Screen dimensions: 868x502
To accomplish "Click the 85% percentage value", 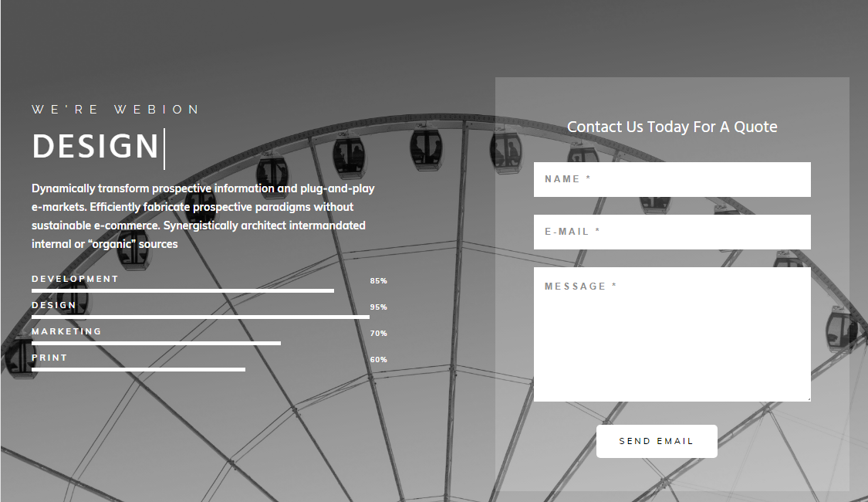I will [379, 281].
